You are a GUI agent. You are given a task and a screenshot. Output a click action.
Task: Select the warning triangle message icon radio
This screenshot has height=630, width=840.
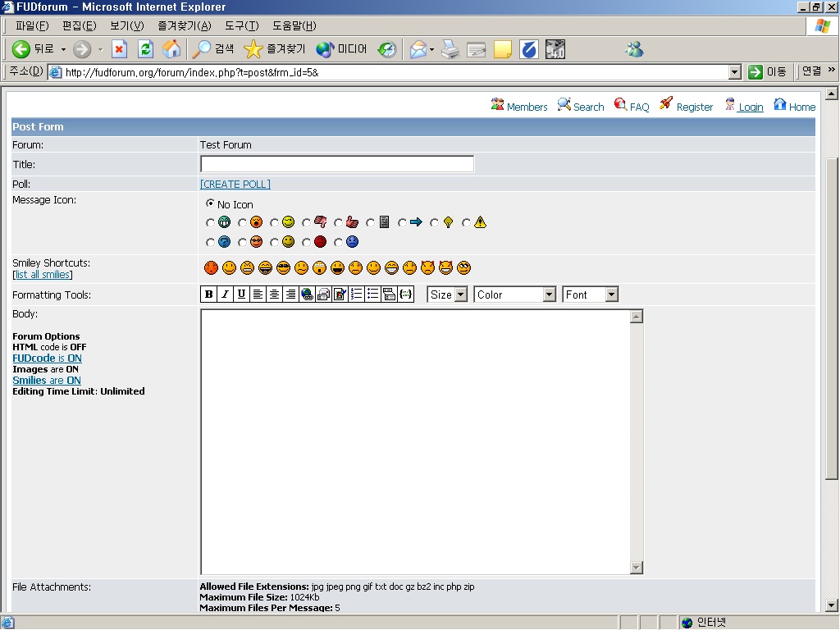[x=467, y=222]
